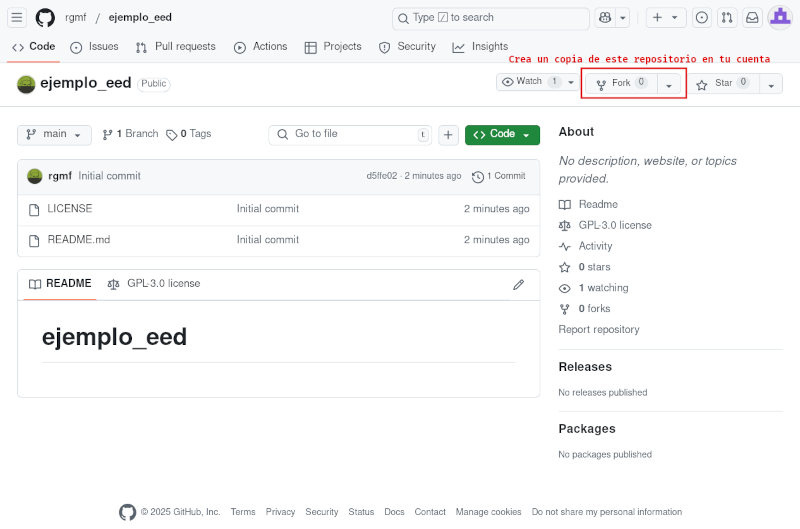Click the user profile avatar

coord(780,18)
